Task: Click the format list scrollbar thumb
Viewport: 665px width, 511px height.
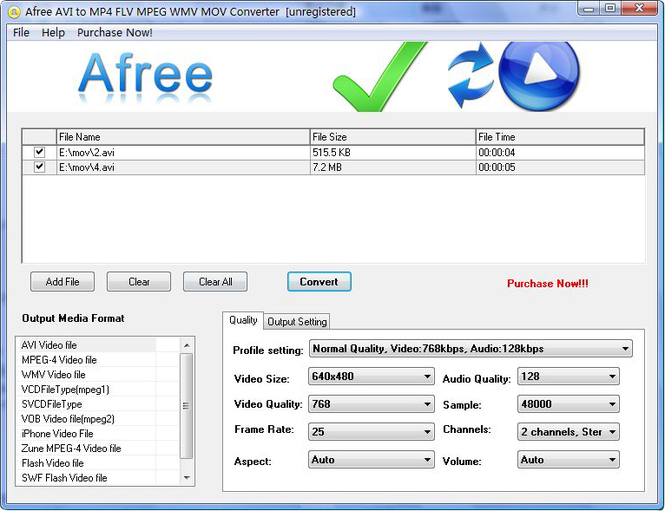Action: [x=187, y=406]
